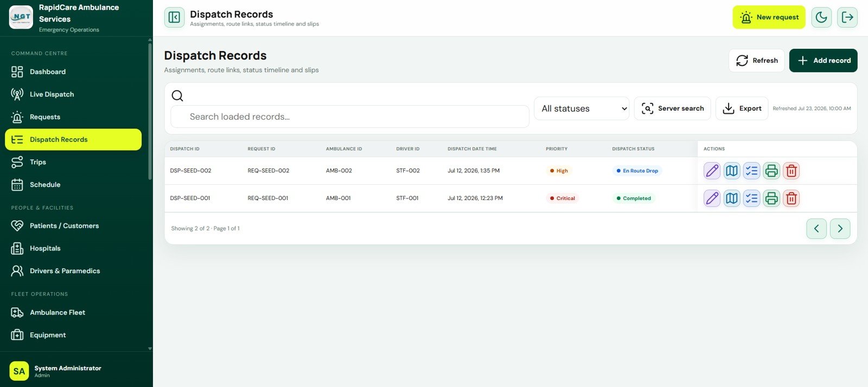The height and width of the screenshot is (387, 868).
Task: Click the Dispatch Date Time column header
Action: pos(472,149)
